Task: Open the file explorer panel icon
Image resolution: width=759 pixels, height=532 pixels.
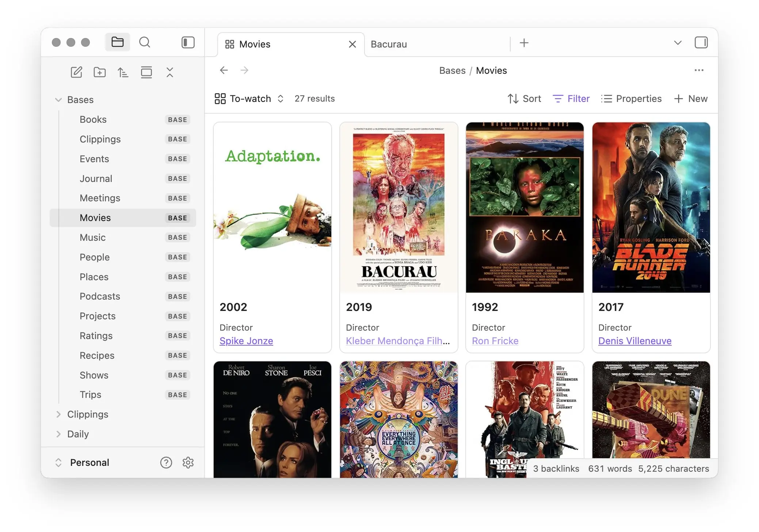Action: coord(117,42)
